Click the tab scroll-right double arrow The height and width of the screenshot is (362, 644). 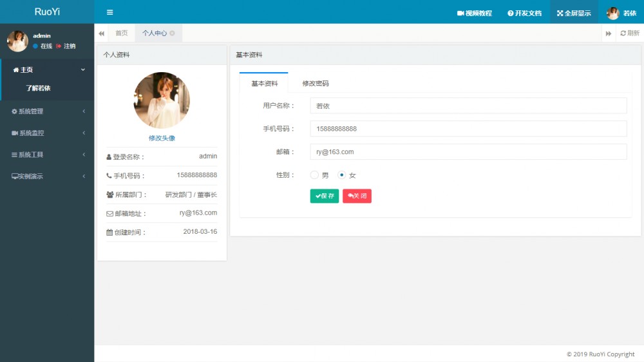609,33
